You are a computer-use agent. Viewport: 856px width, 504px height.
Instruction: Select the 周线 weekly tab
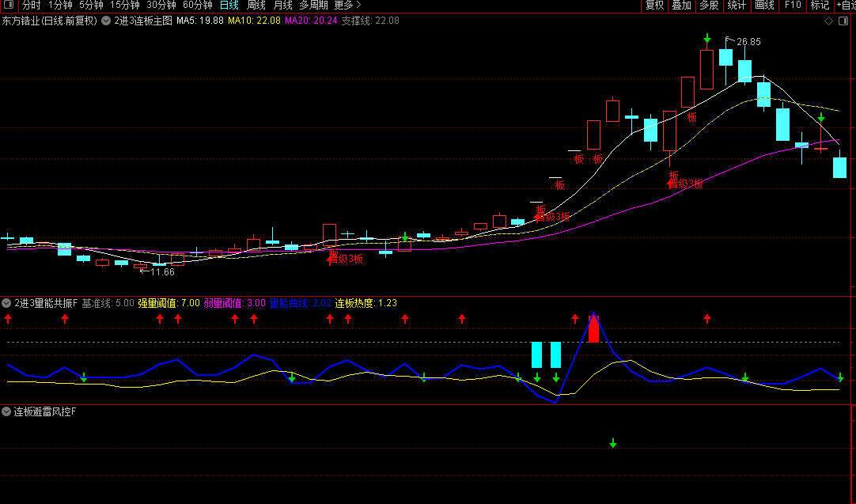[256, 5]
